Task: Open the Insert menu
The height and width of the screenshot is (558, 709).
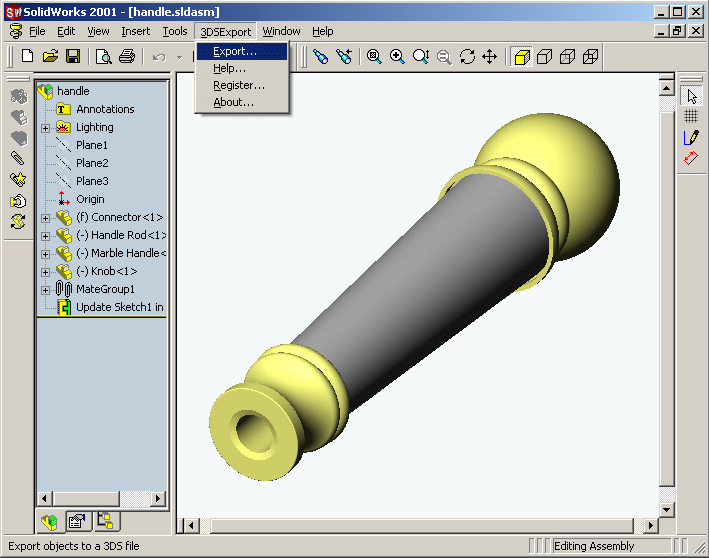Action: pyautogui.click(x=135, y=31)
